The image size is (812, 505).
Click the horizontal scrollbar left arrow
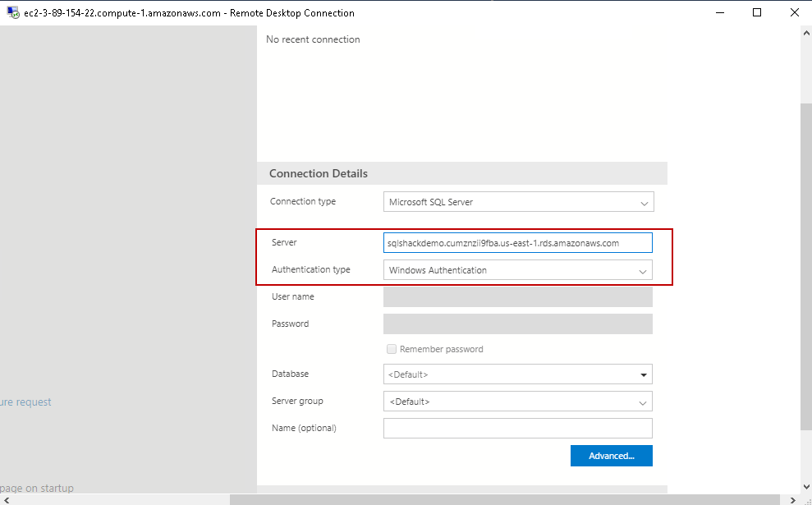[x=7, y=499]
